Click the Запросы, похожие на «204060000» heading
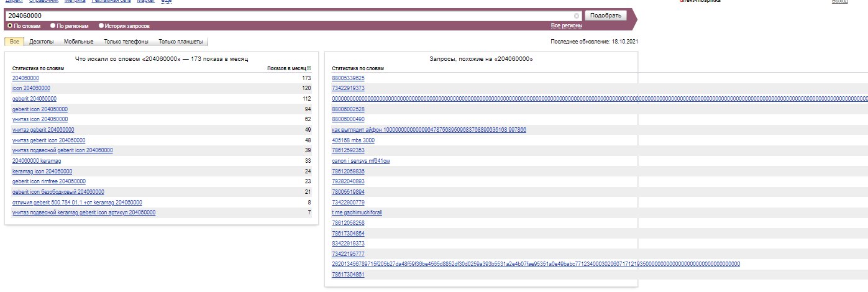 point(482,58)
